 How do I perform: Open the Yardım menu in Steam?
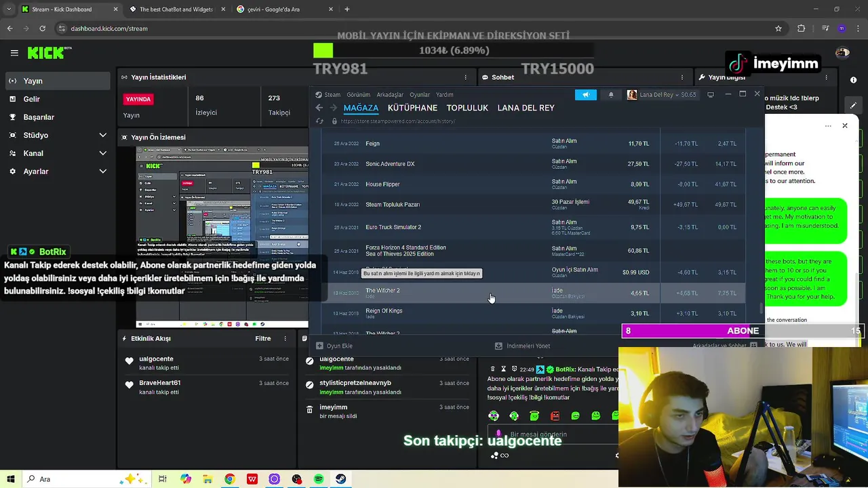444,95
